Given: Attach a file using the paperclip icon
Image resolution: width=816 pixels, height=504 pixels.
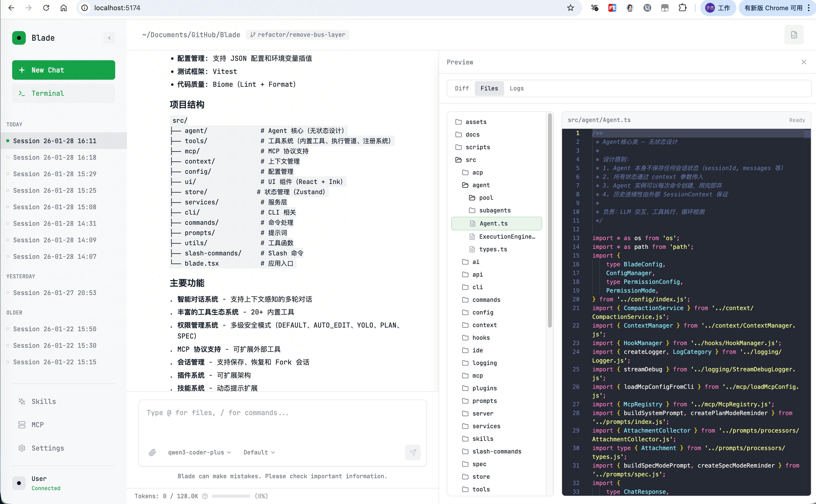Looking at the screenshot, I should tap(153, 452).
